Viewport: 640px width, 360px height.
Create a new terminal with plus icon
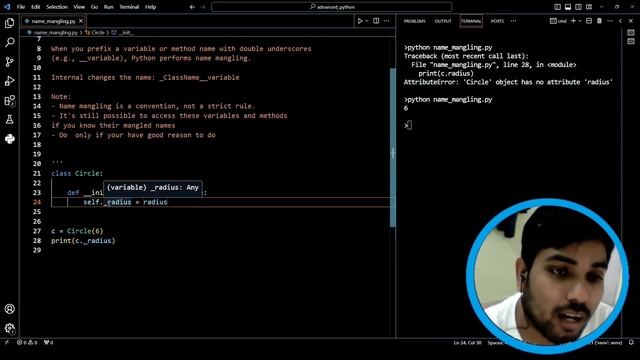point(573,21)
